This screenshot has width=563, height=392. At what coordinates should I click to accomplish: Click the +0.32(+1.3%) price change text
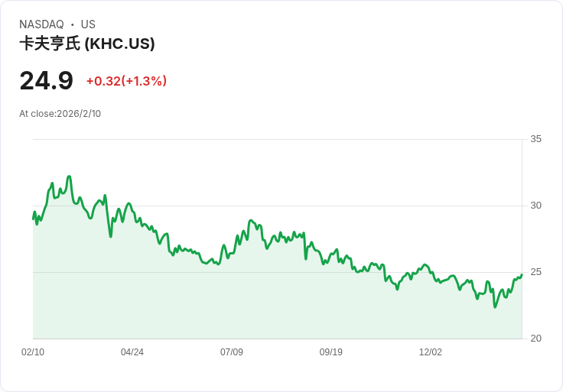tap(126, 81)
